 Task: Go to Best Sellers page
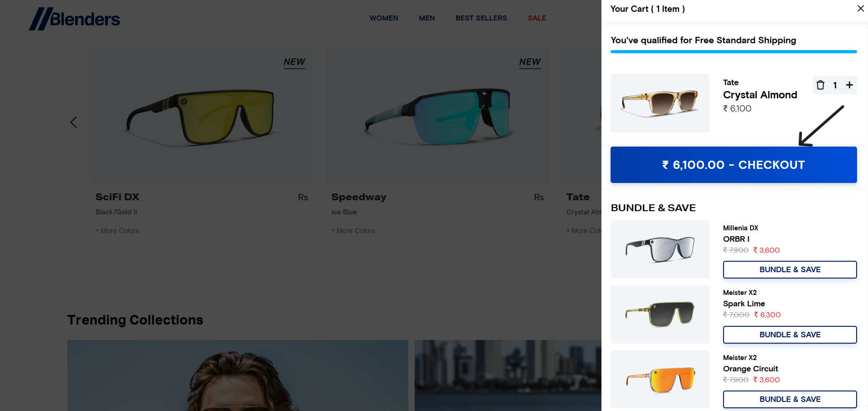[x=481, y=18]
